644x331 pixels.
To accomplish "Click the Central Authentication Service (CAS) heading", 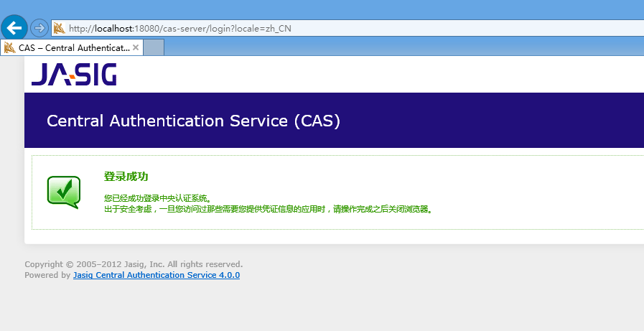I will point(193,121).
